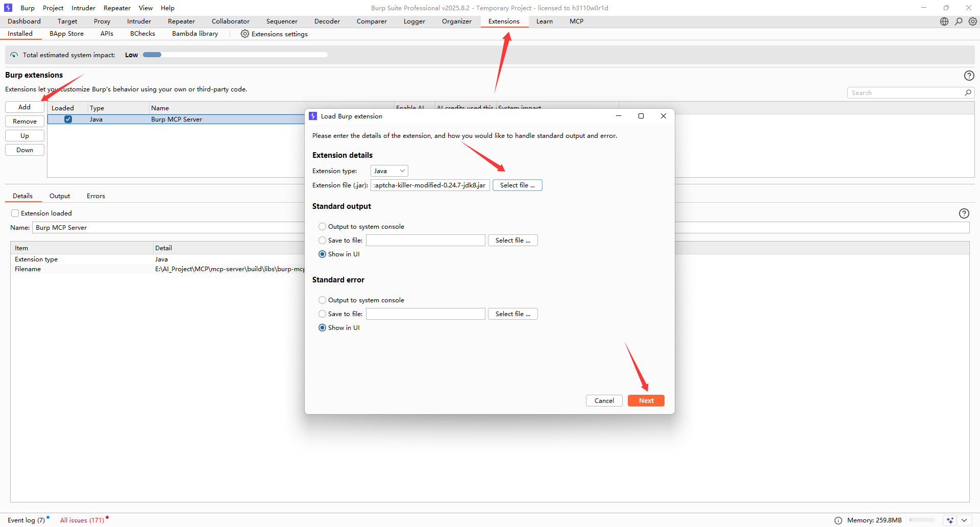Click the extensions Search input field
980x527 pixels.
tap(906, 93)
